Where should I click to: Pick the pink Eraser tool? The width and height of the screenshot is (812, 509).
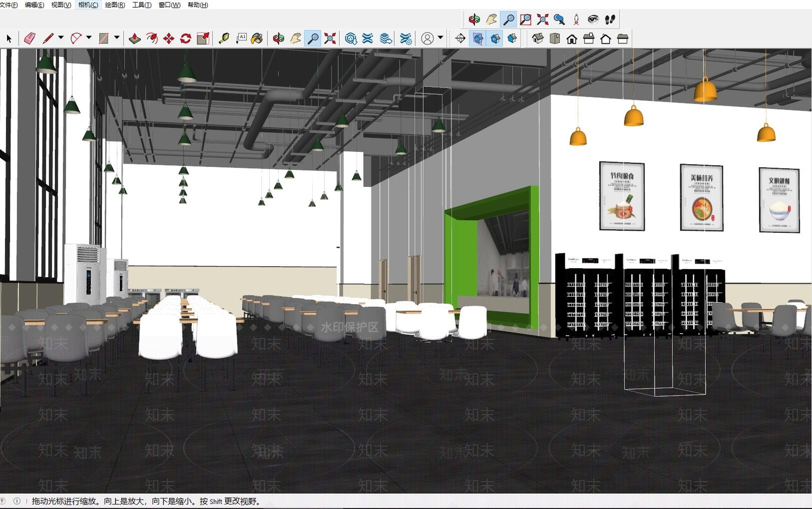29,39
